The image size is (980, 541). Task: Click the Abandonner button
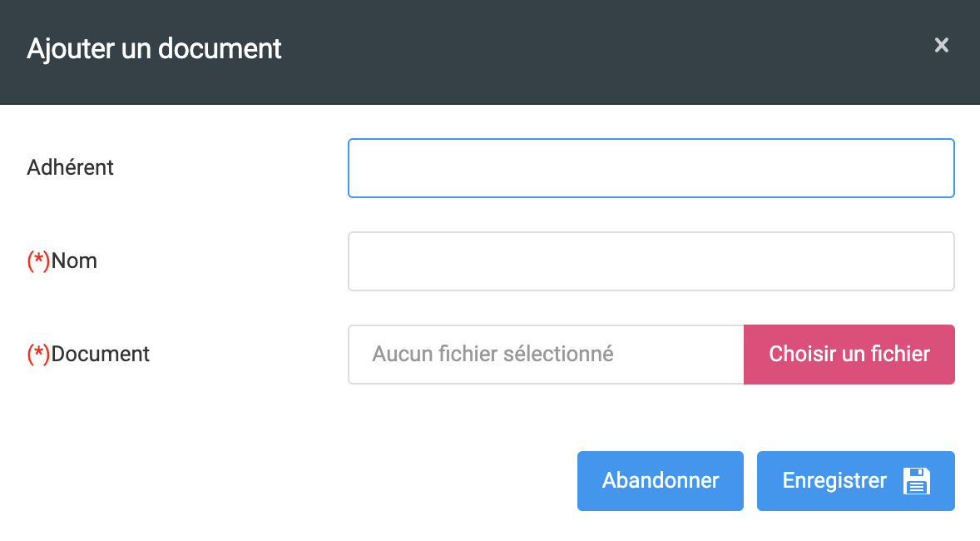[660, 480]
